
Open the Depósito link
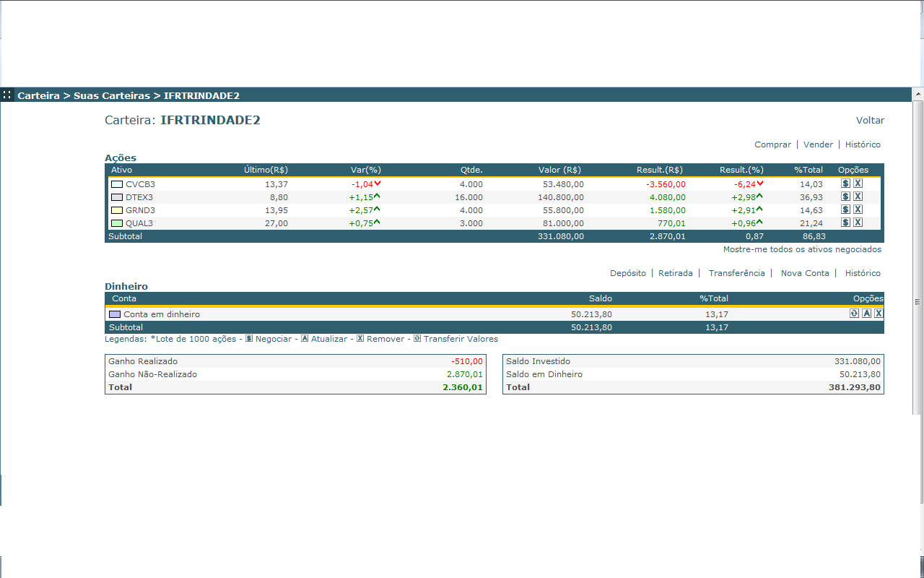pos(628,273)
